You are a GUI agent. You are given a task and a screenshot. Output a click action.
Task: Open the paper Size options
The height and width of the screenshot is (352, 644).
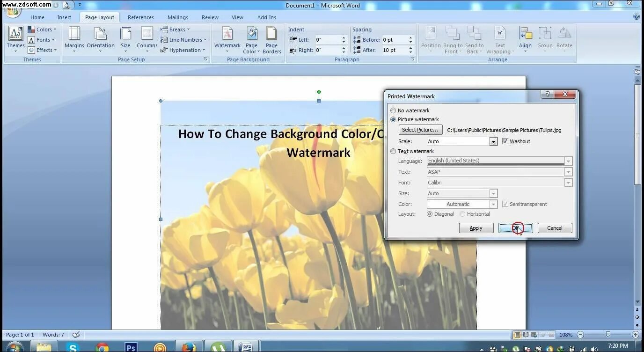pos(125,39)
